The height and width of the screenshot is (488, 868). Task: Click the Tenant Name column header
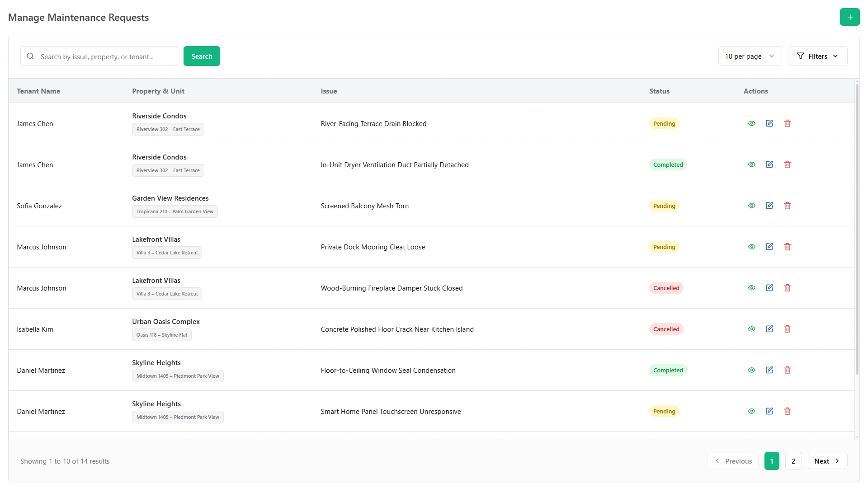38,91
